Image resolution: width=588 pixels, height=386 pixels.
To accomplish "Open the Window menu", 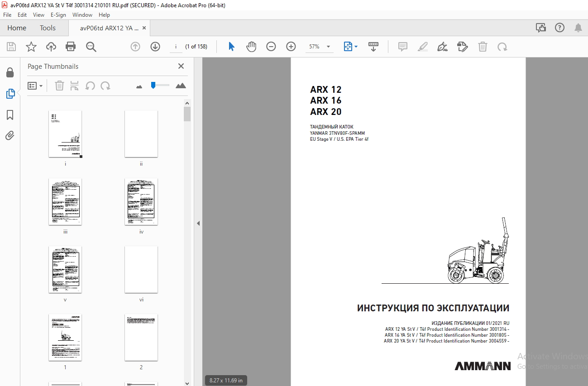I will point(82,15).
